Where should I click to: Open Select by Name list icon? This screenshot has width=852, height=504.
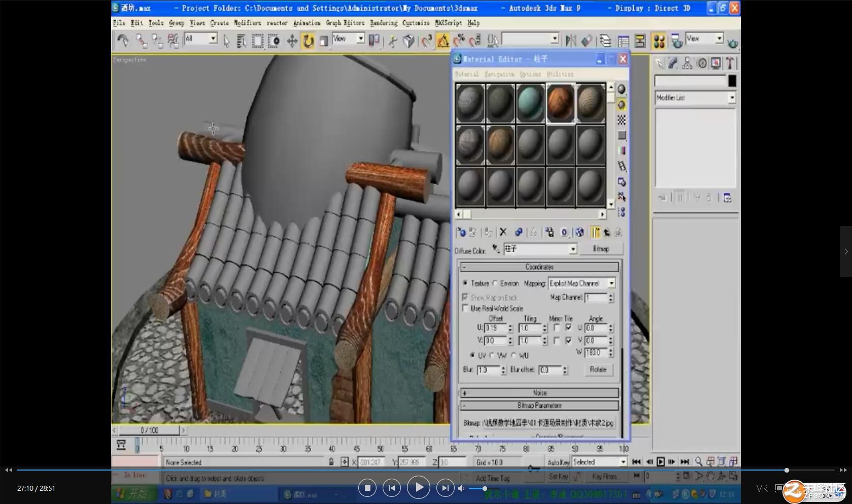coord(242,41)
